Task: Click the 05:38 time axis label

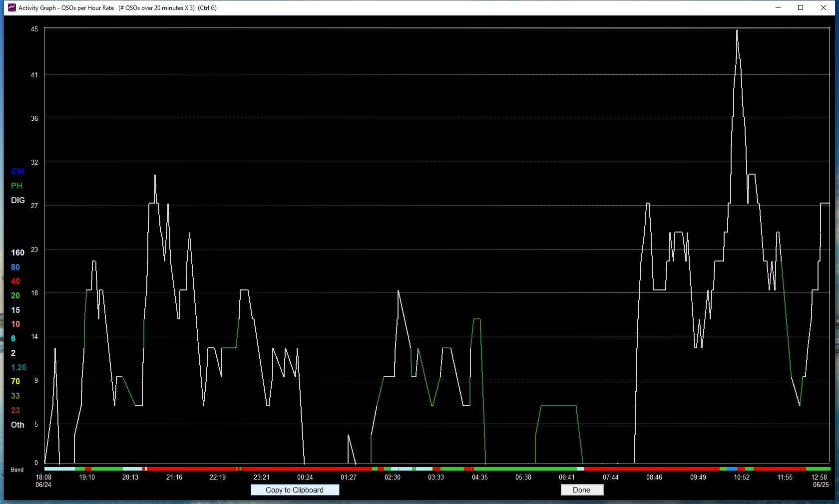Action: click(523, 478)
